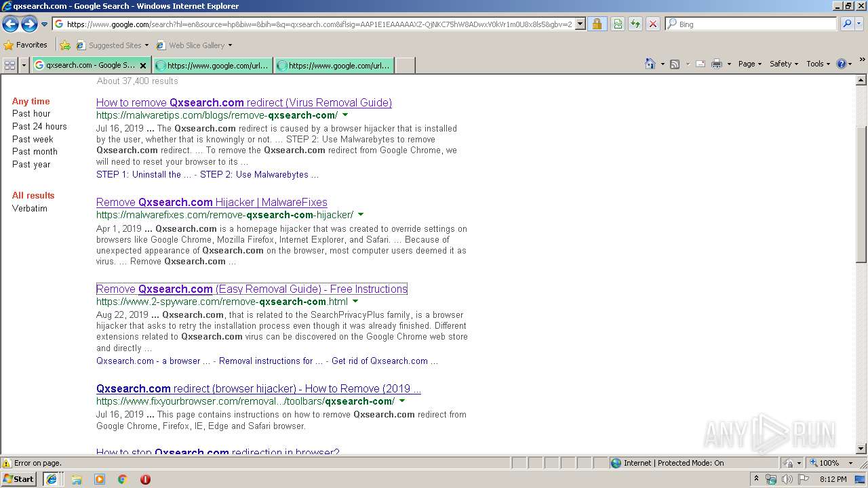Viewport: 868px width, 488px height.
Task: Open the Page menu
Action: 749,64
